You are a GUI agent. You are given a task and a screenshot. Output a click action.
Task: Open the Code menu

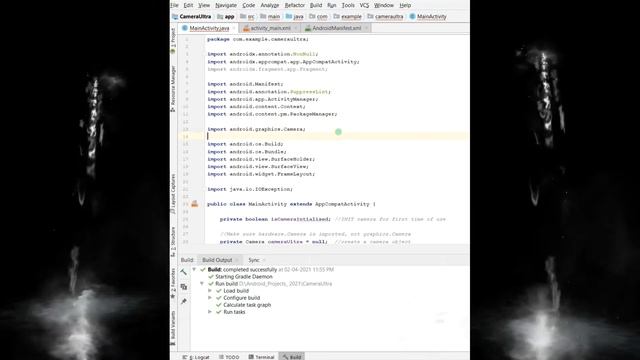point(249,5)
